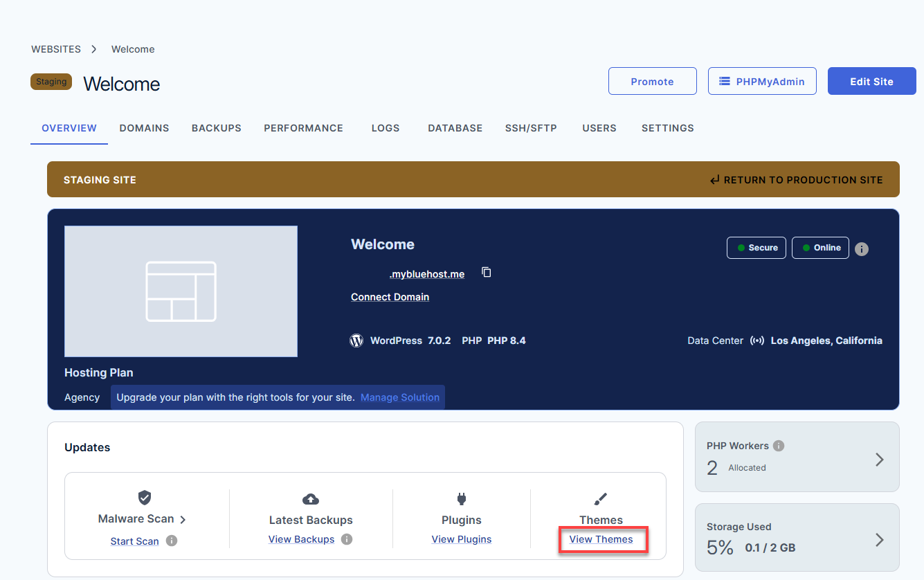This screenshot has height=580, width=924.
Task: Open the SSH/SFTP tab
Action: (531, 128)
